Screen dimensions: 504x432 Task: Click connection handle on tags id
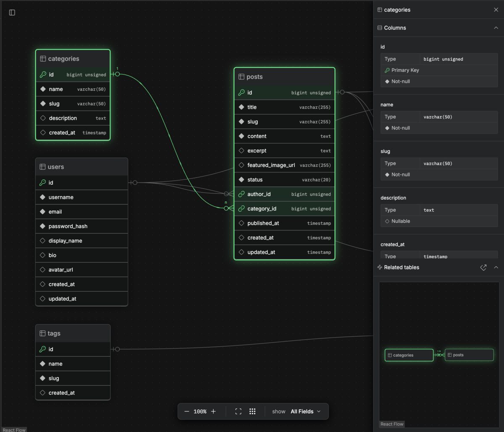point(117,349)
